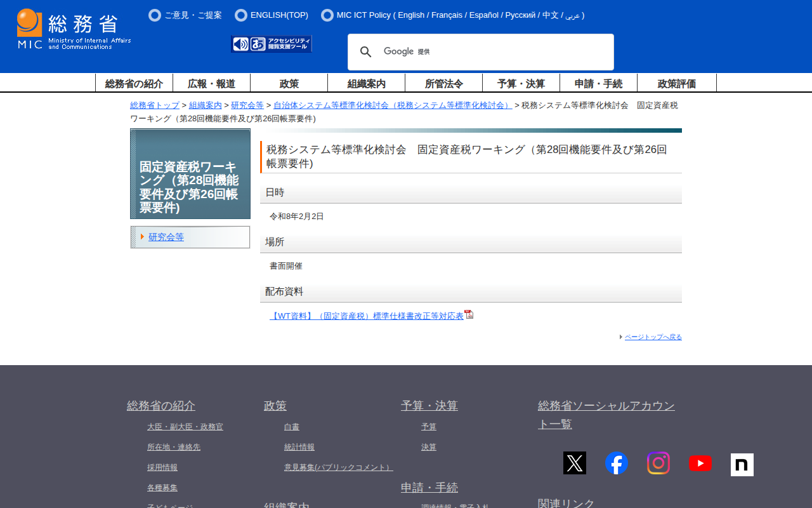The height and width of the screenshot is (508, 812).
Task: Open the YouTube channel icon
Action: [x=700, y=464]
